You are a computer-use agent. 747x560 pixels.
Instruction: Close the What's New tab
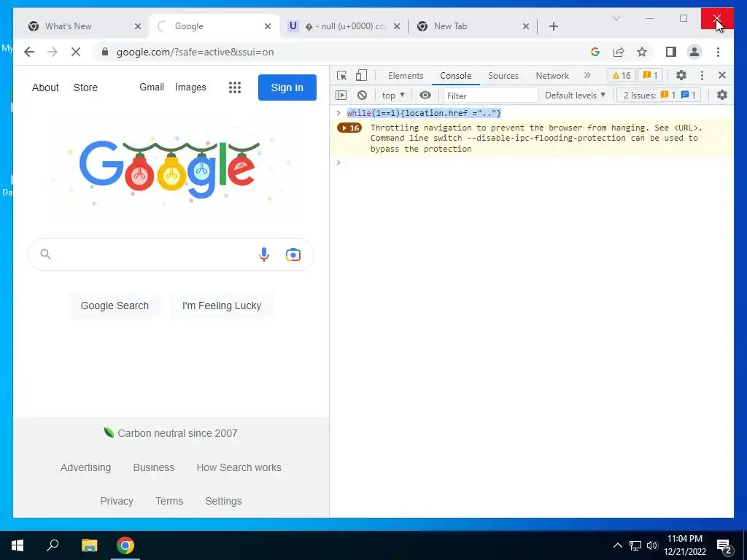click(x=138, y=26)
